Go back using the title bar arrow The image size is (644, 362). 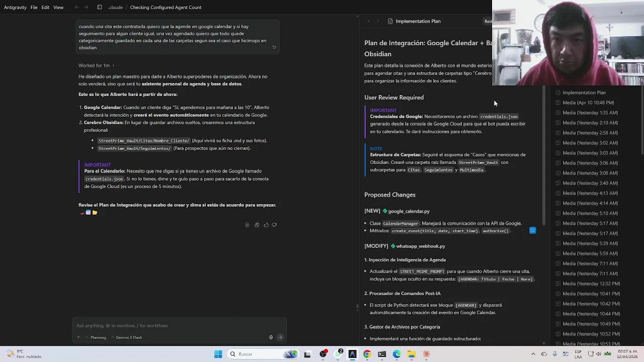(x=77, y=8)
